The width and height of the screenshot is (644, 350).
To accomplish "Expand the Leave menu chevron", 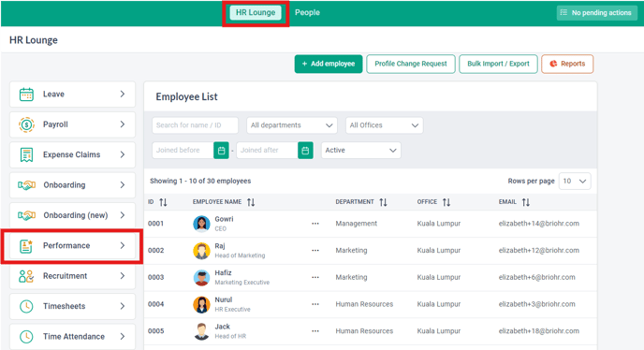I will [123, 95].
